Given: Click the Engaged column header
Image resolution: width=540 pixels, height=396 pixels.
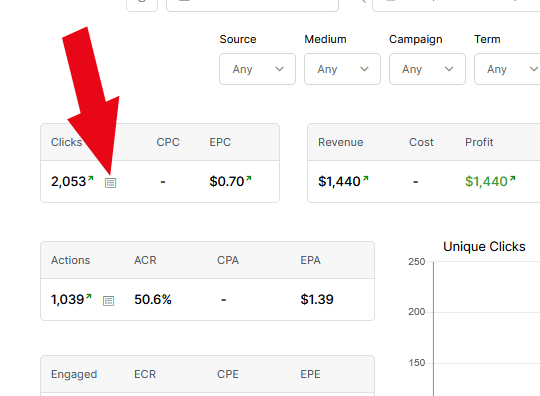Looking at the screenshot, I should tap(74, 374).
